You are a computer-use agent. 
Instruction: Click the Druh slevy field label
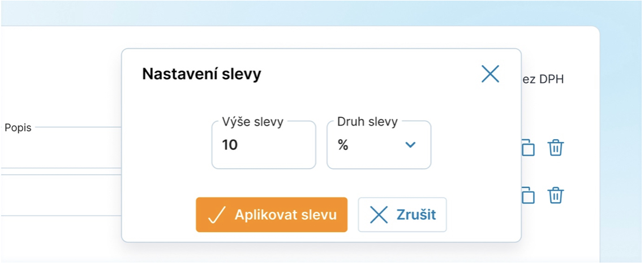click(x=367, y=121)
